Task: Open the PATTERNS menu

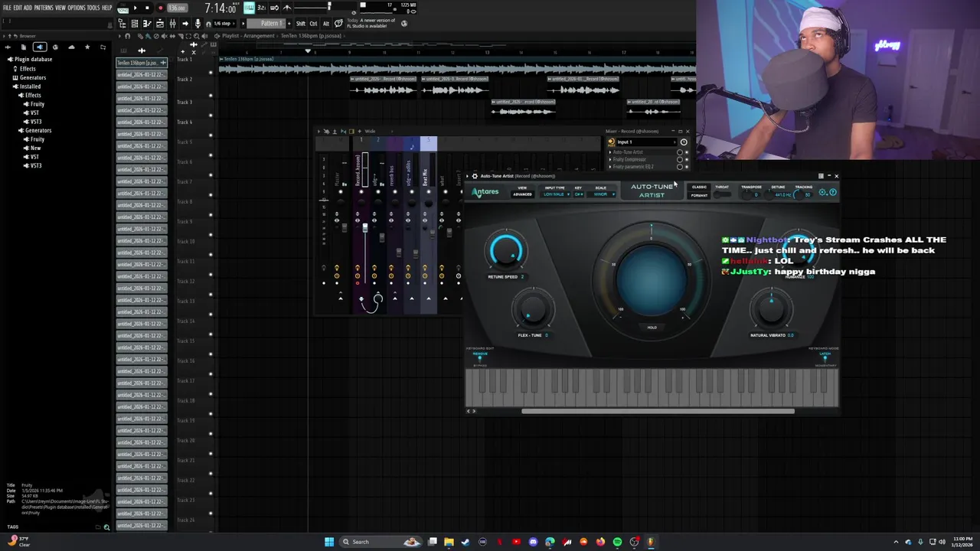Action: (x=44, y=8)
